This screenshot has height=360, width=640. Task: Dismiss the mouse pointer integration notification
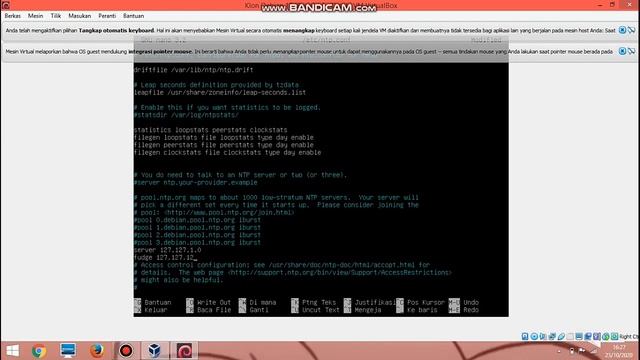[622, 51]
